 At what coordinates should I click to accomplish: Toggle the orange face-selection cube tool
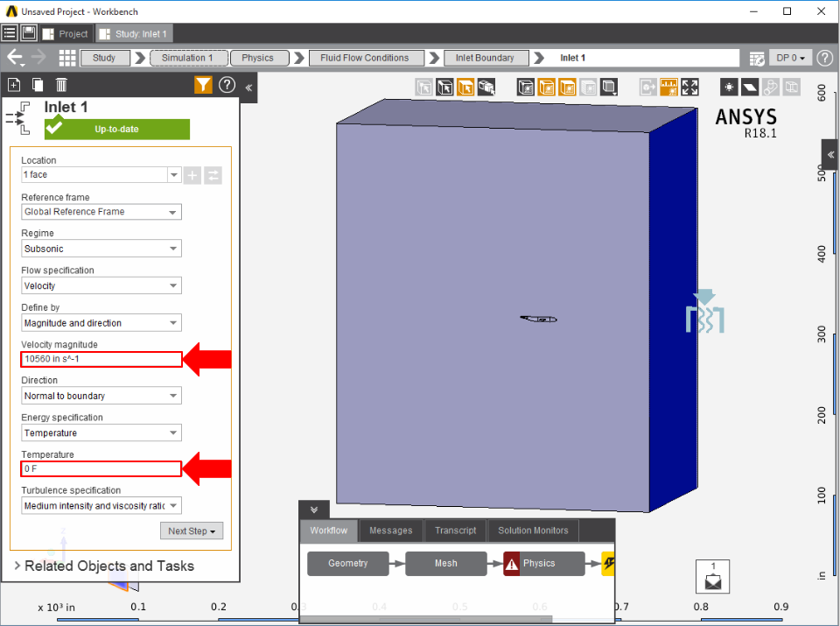[465, 87]
